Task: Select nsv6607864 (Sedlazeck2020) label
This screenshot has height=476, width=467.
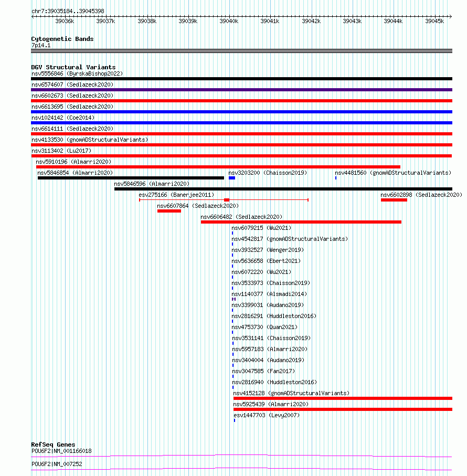Action: pyautogui.click(x=198, y=206)
